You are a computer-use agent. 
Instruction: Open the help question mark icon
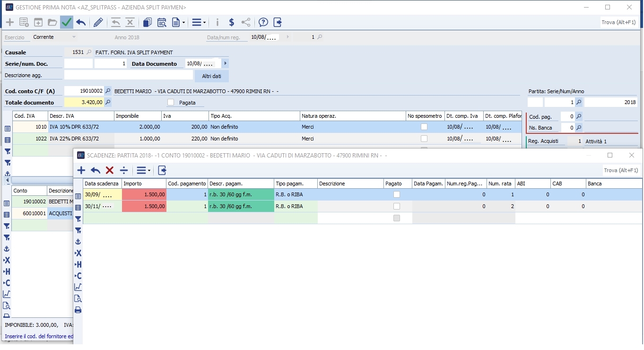[263, 22]
